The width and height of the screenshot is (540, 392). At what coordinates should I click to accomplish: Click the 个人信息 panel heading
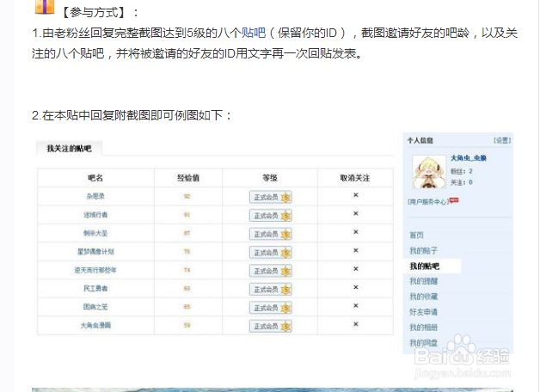pos(420,140)
